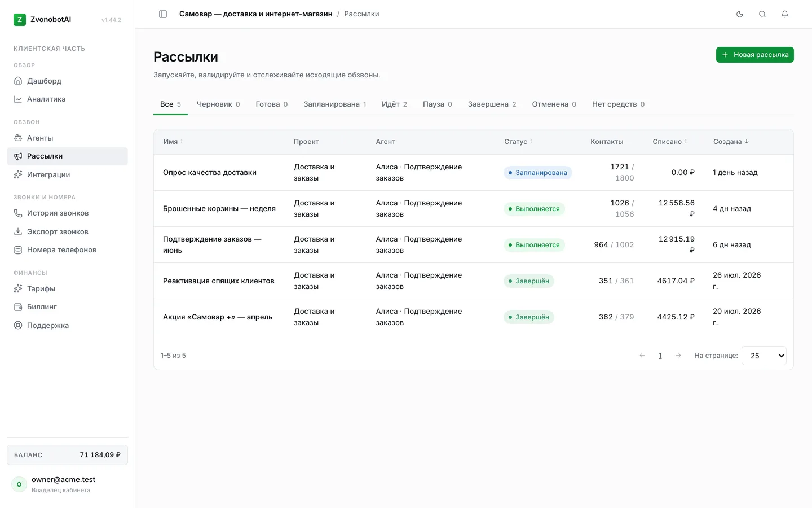Click the История звонков phone icon
Viewport: 812px width, 508px height.
coord(18,213)
